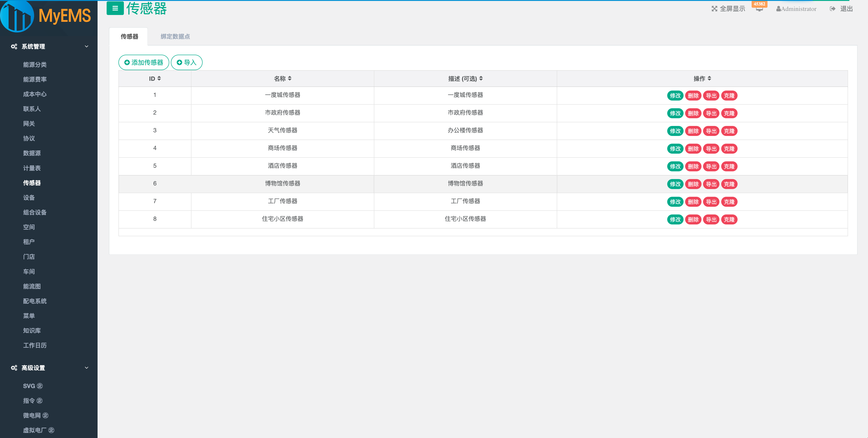The height and width of the screenshot is (438, 868).
Task: Click the logout 退出 icon
Action: tap(832, 9)
